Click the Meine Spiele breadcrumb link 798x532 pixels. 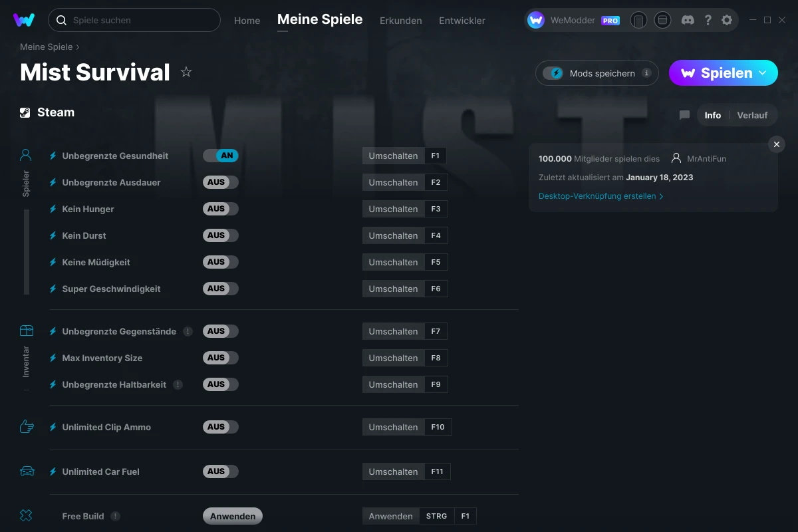coord(47,47)
